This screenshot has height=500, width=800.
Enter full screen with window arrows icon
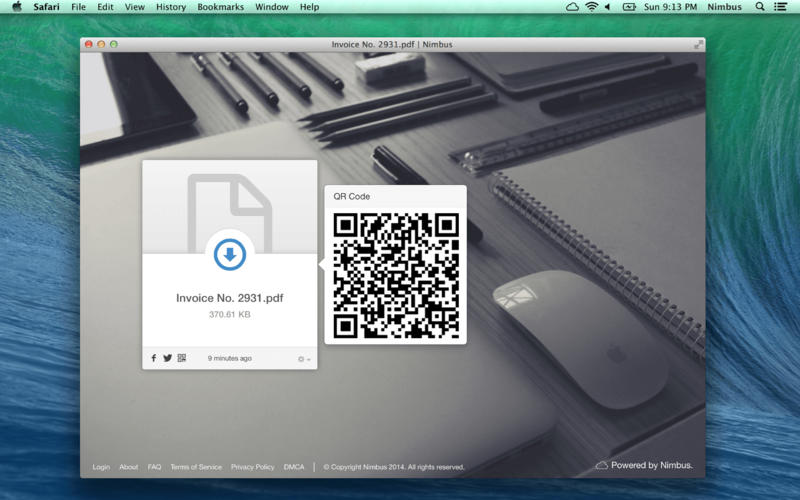[x=698, y=45]
